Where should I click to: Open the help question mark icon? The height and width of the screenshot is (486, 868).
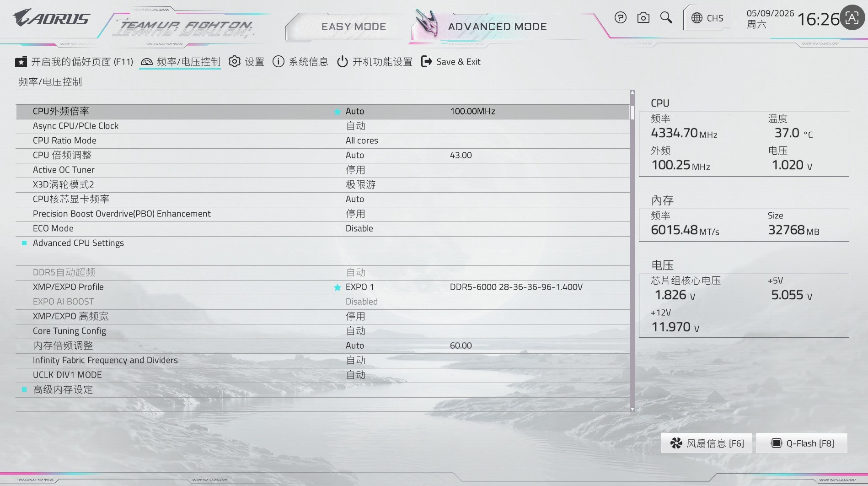coord(620,18)
